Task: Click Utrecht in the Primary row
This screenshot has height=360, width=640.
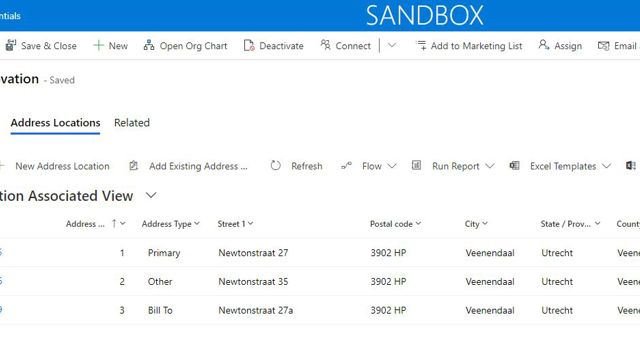Action: point(557,253)
